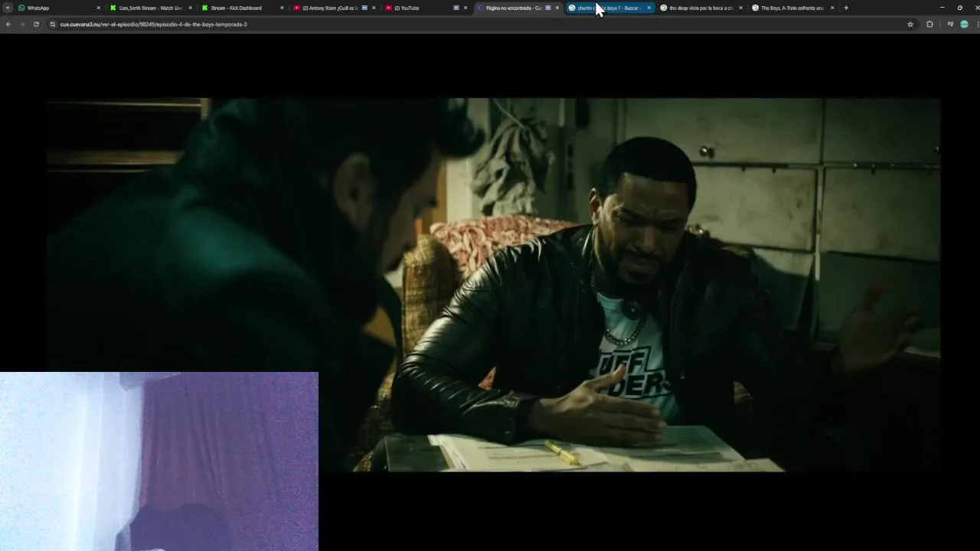Viewport: 980px width, 551px height.
Task: Bookmark this page with the star icon
Action: [910, 24]
